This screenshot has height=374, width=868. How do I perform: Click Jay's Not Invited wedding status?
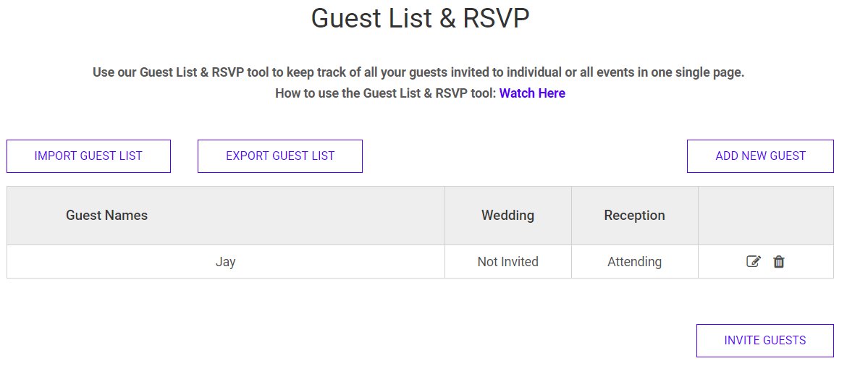pyautogui.click(x=507, y=262)
